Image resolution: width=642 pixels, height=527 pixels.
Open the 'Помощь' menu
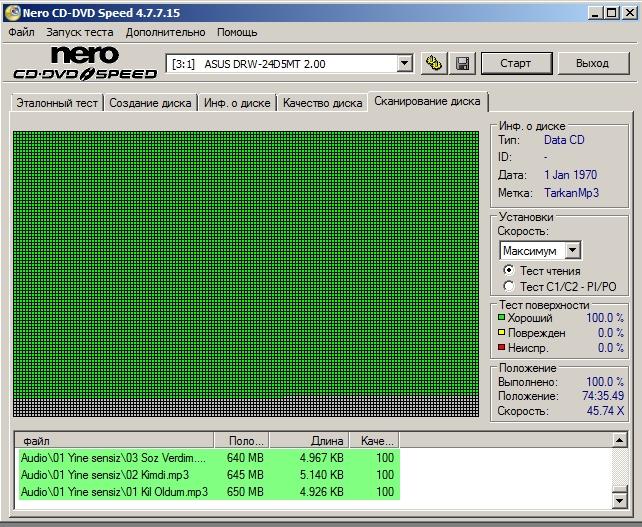tap(237, 32)
